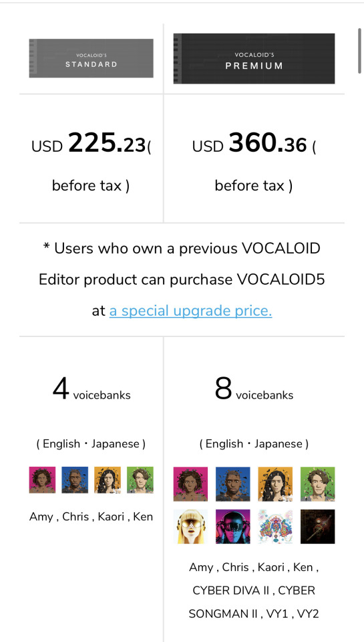The height and width of the screenshot is (642, 364).
Task: Click the page scrollbar thumb
Action: [359, 51]
